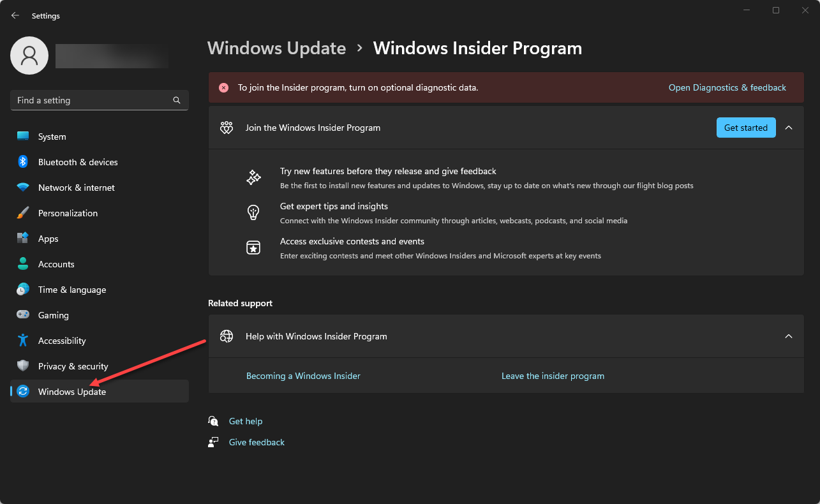
Task: Click the optional diagnostic data error message
Action: click(x=358, y=87)
